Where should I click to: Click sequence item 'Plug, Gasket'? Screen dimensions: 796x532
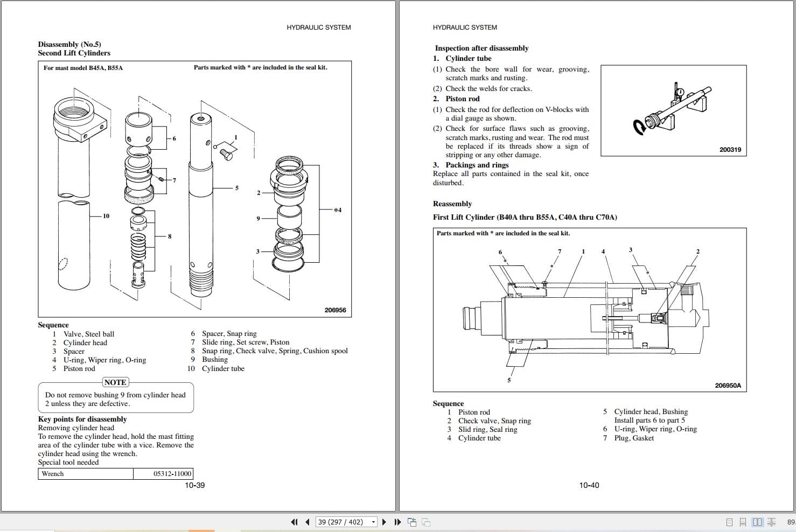634,438
